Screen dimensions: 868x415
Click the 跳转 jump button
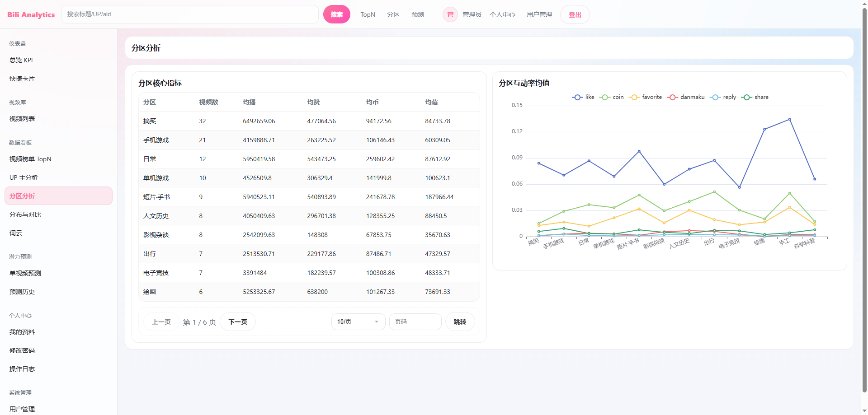(460, 322)
